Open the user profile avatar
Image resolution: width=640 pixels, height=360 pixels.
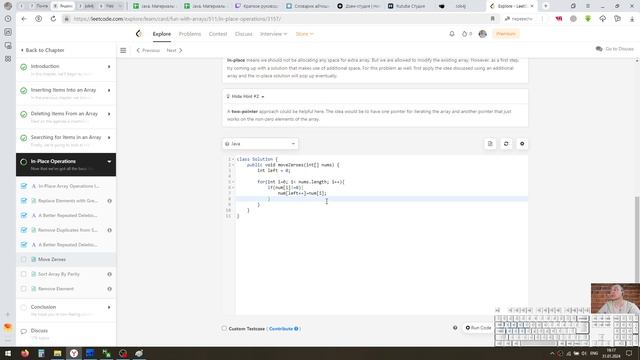point(482,34)
